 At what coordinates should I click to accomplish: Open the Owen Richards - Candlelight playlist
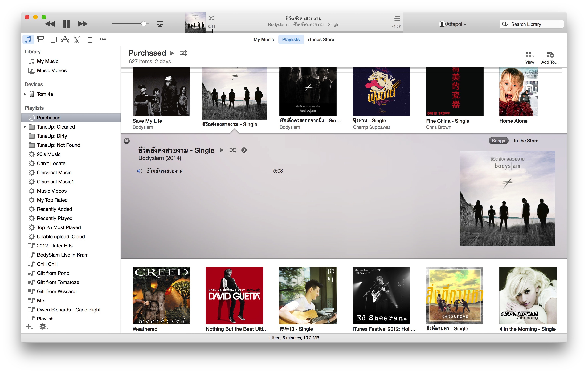71,310
